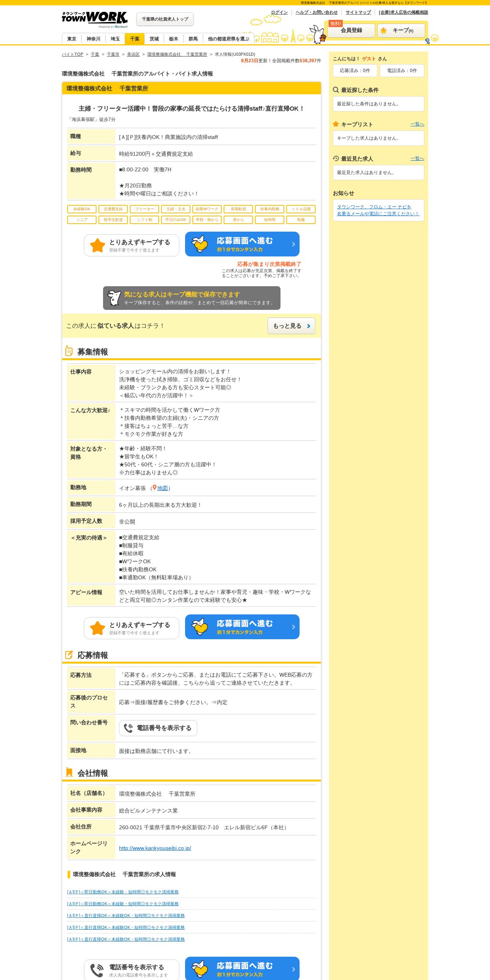Open ヘルプ・お問い合わせ link
The width and height of the screenshot is (490, 980).
coord(316,12)
